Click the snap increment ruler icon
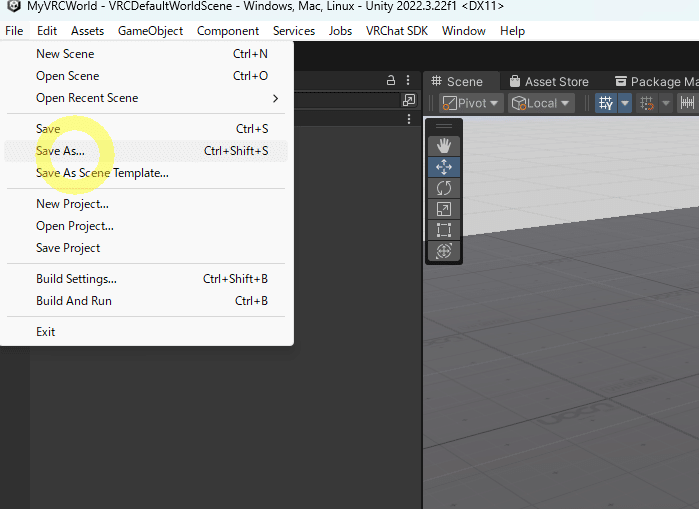The image size is (699, 509). (687, 103)
